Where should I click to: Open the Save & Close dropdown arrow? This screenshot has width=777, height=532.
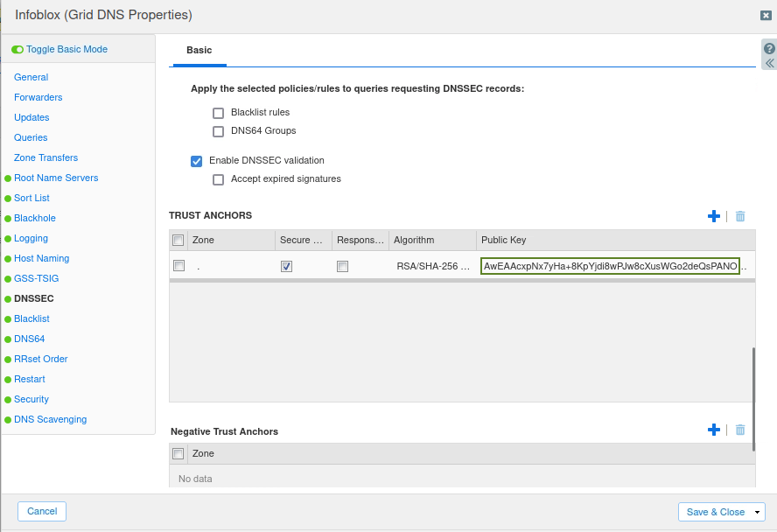(x=758, y=512)
